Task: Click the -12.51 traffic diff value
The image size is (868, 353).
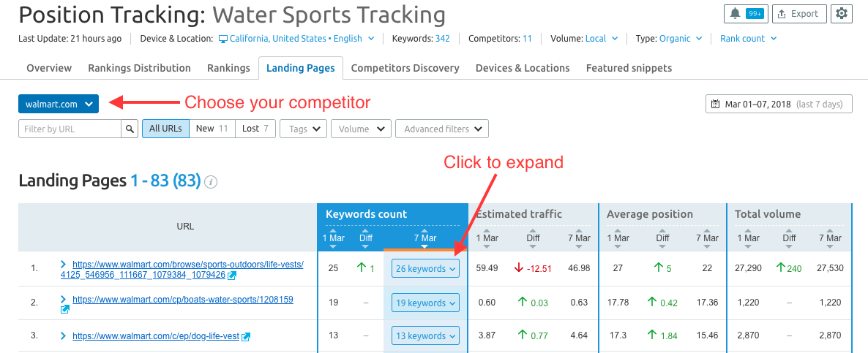Action: tap(540, 268)
